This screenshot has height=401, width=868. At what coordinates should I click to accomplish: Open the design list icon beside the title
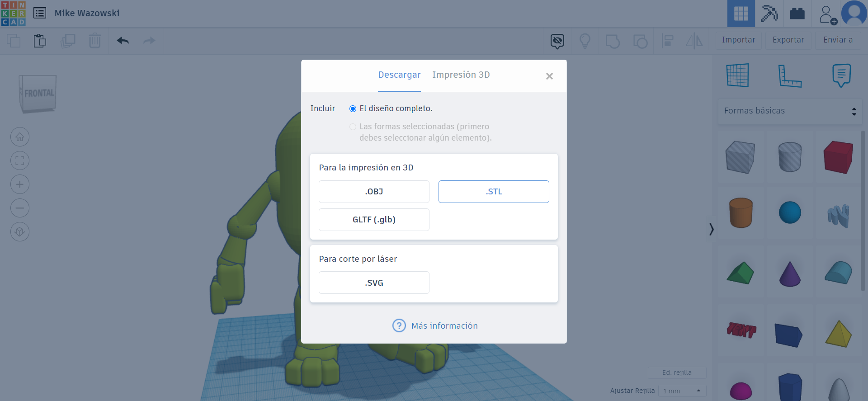pos(40,13)
